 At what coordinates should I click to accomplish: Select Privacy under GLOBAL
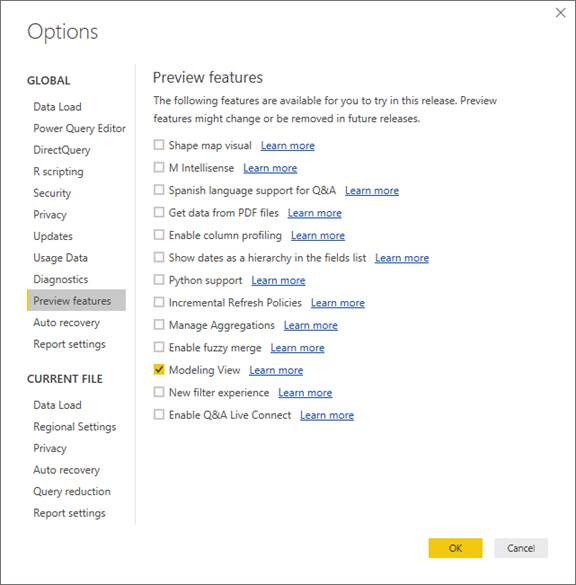50,215
